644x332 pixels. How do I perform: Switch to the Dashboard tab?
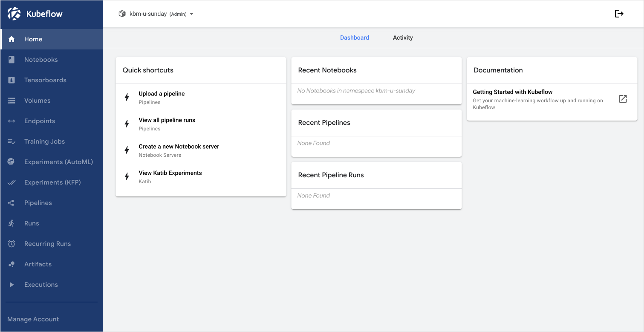click(x=355, y=38)
